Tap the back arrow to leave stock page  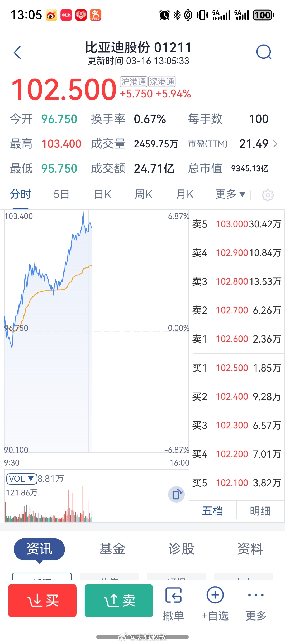[17, 52]
